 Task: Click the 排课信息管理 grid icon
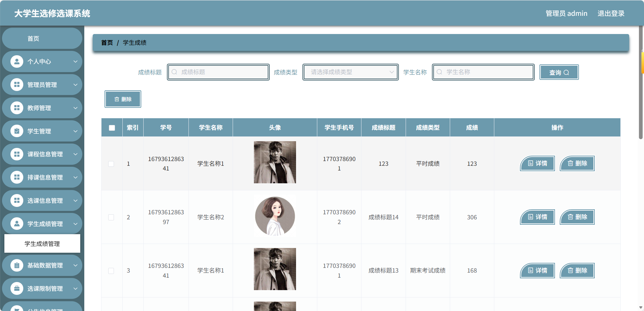pyautogui.click(x=17, y=177)
